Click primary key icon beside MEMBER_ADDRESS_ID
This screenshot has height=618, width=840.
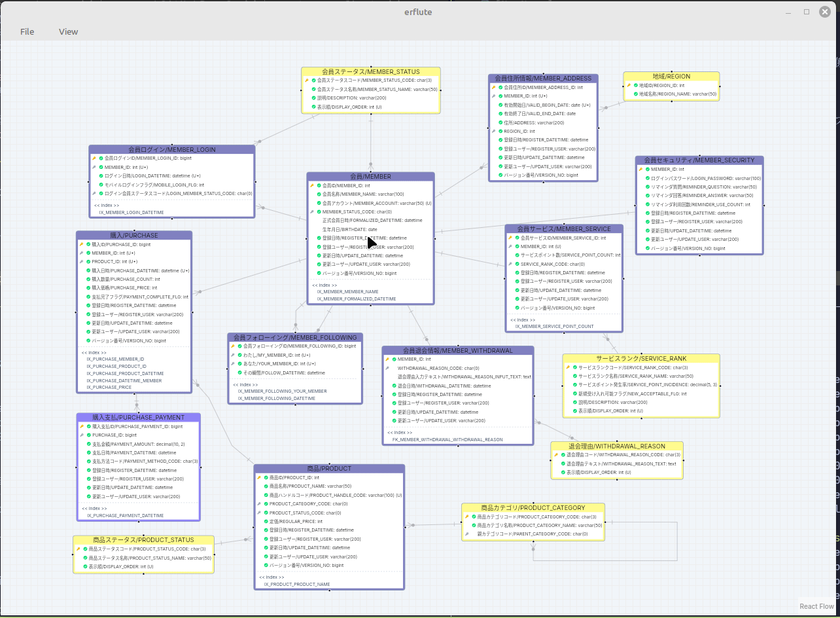pos(494,87)
